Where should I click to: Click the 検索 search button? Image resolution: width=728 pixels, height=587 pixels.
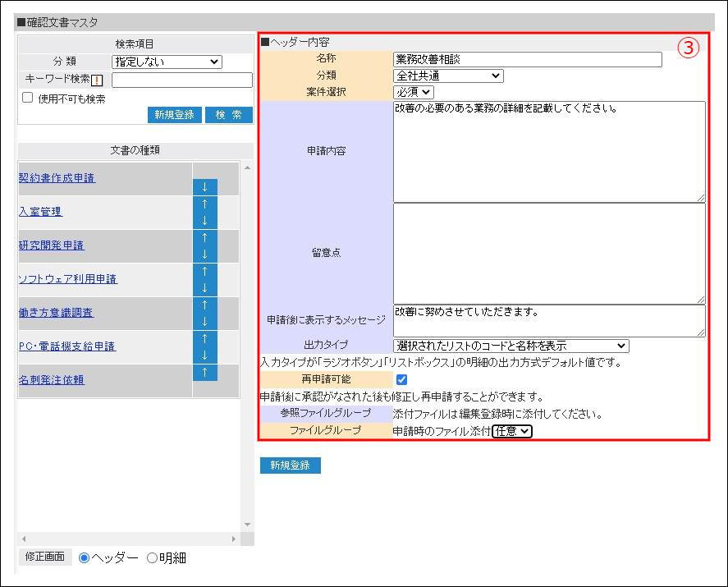coord(228,115)
